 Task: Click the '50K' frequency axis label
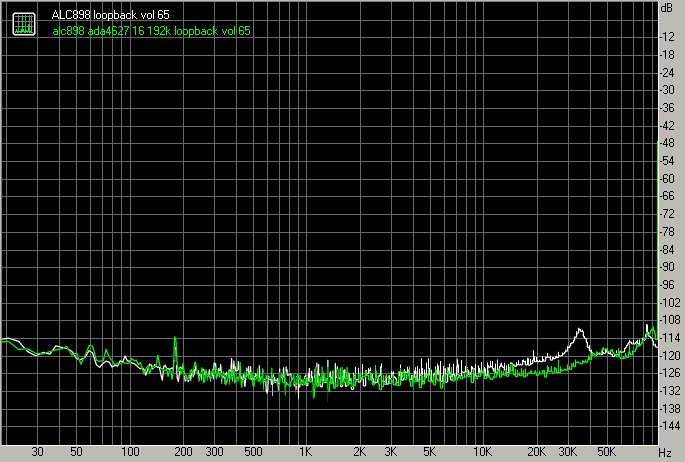pyautogui.click(x=606, y=452)
